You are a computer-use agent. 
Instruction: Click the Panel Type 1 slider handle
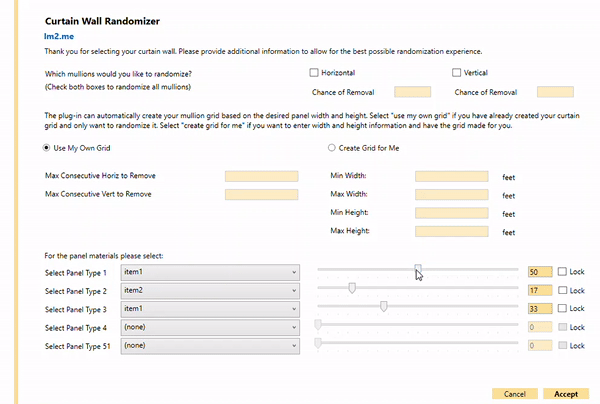[418, 269]
